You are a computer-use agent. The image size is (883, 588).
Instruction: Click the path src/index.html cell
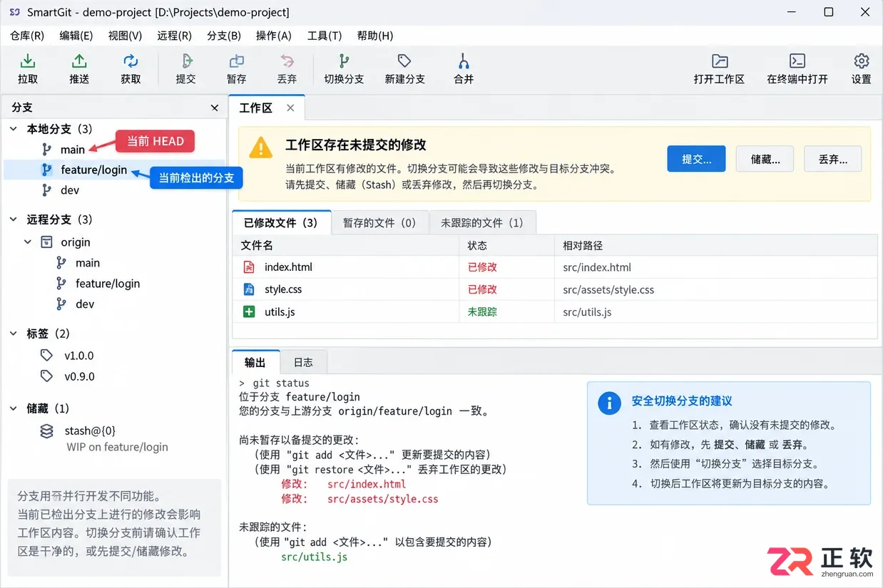[597, 268]
